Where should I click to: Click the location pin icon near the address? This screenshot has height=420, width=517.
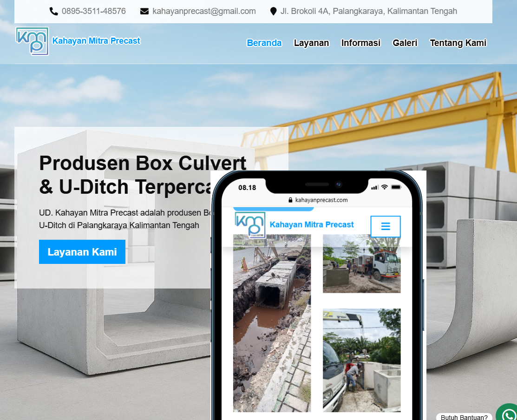273,11
